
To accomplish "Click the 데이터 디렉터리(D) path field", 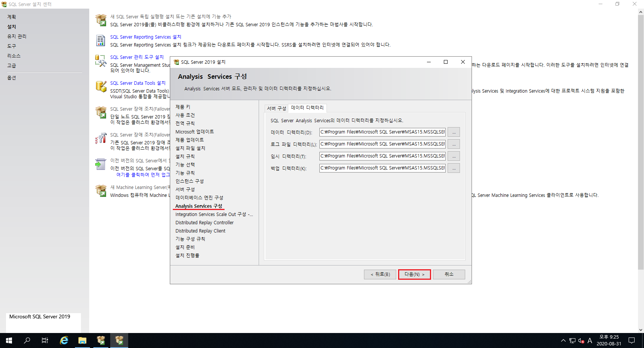I will pos(382,132).
